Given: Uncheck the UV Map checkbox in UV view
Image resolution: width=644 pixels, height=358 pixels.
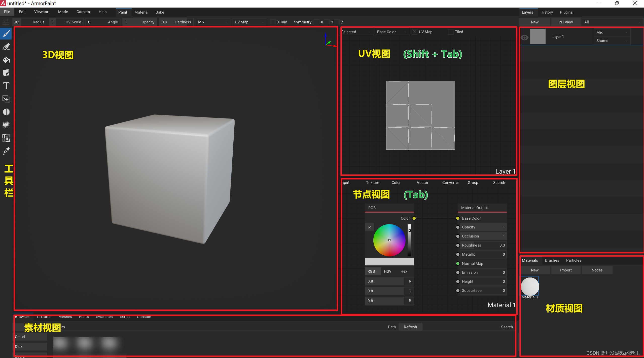Looking at the screenshot, I should point(414,32).
